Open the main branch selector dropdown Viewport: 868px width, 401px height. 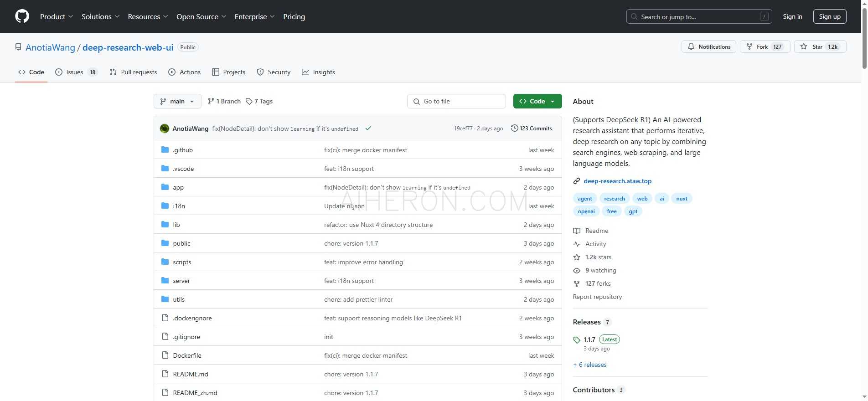pyautogui.click(x=177, y=101)
